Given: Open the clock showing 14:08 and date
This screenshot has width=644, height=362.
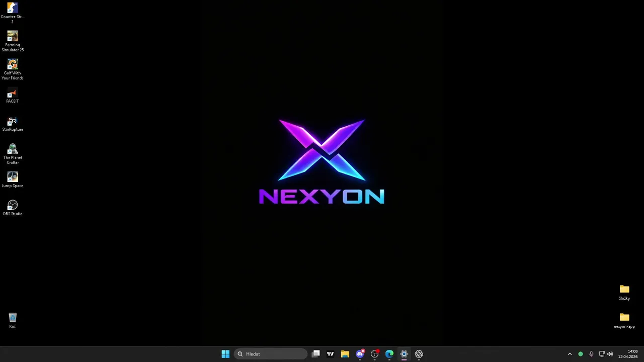Looking at the screenshot, I should (x=628, y=354).
